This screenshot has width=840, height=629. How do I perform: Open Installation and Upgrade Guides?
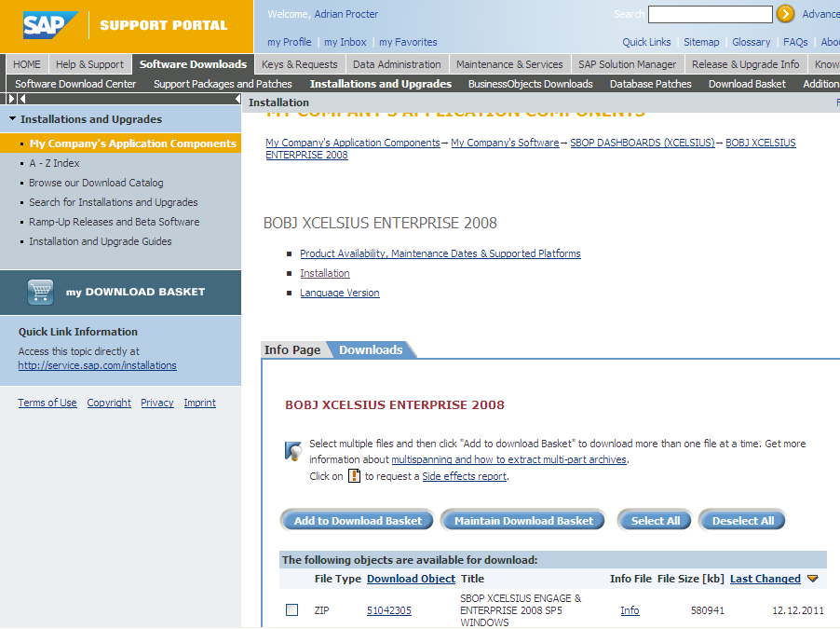click(x=101, y=241)
